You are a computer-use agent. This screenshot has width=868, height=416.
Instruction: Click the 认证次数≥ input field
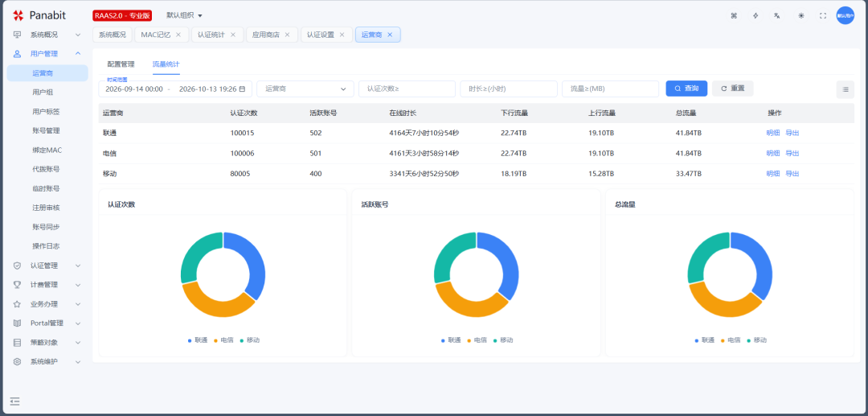click(x=407, y=89)
